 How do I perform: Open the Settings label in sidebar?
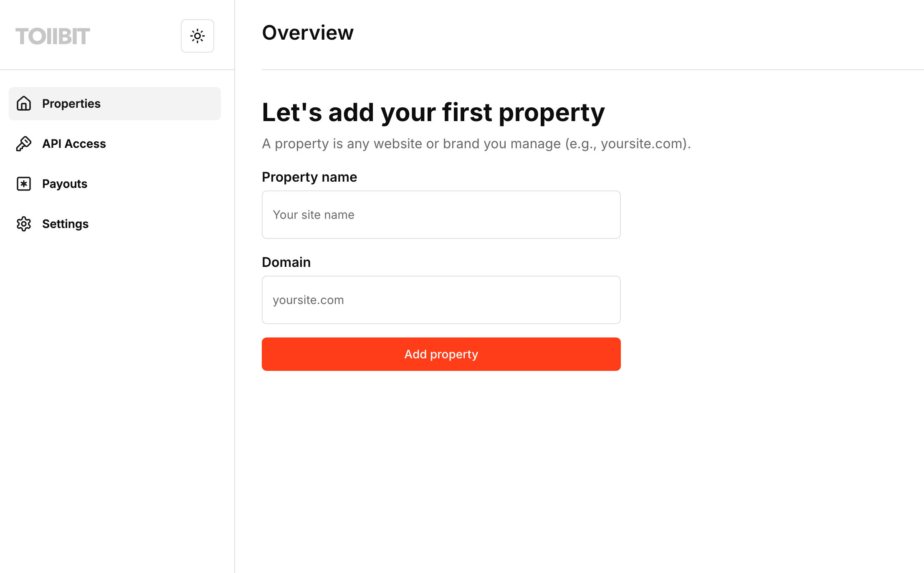tap(65, 224)
